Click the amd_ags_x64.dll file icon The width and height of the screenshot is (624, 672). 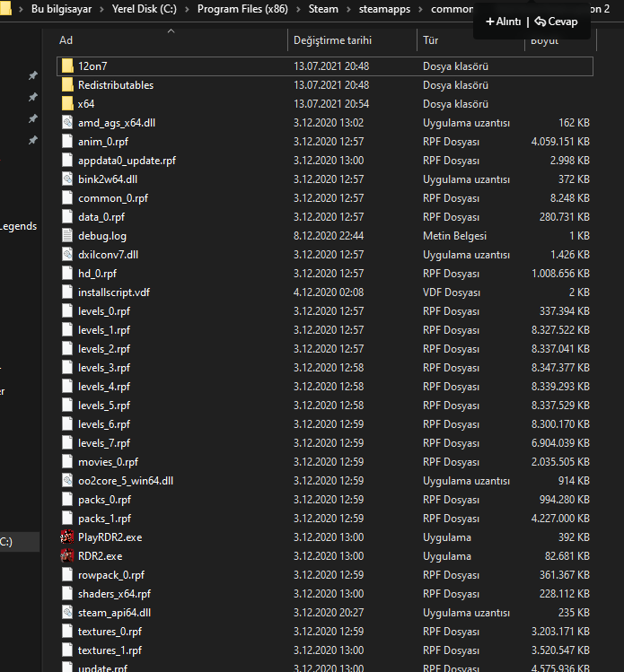tap(67, 123)
